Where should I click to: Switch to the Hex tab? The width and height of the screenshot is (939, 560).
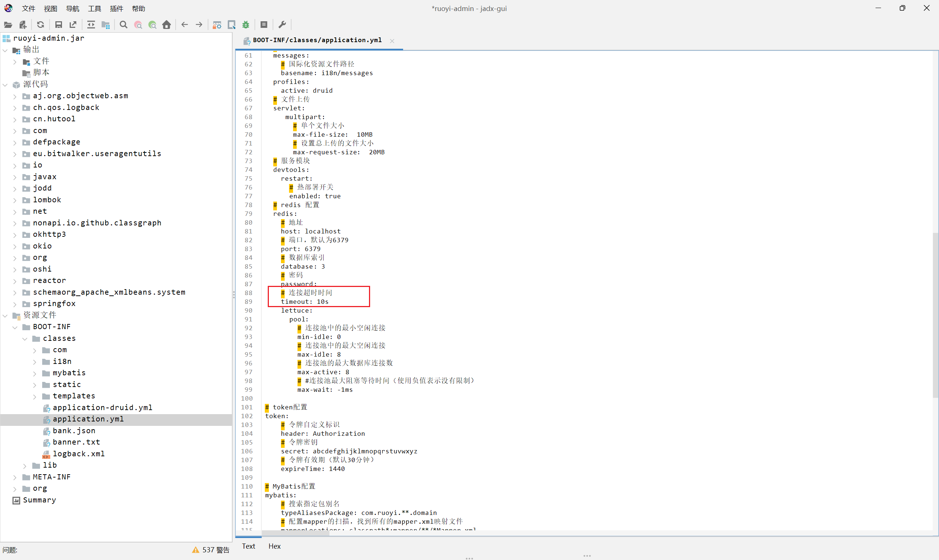(274, 546)
